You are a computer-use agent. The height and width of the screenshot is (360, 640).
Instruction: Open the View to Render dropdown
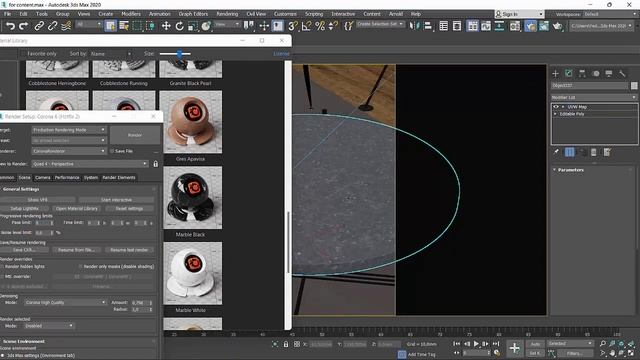point(90,164)
